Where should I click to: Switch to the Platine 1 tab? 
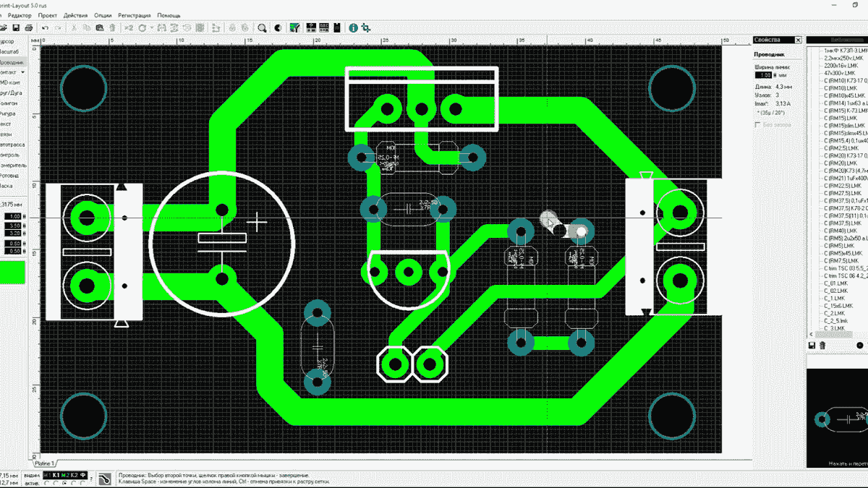point(44,462)
